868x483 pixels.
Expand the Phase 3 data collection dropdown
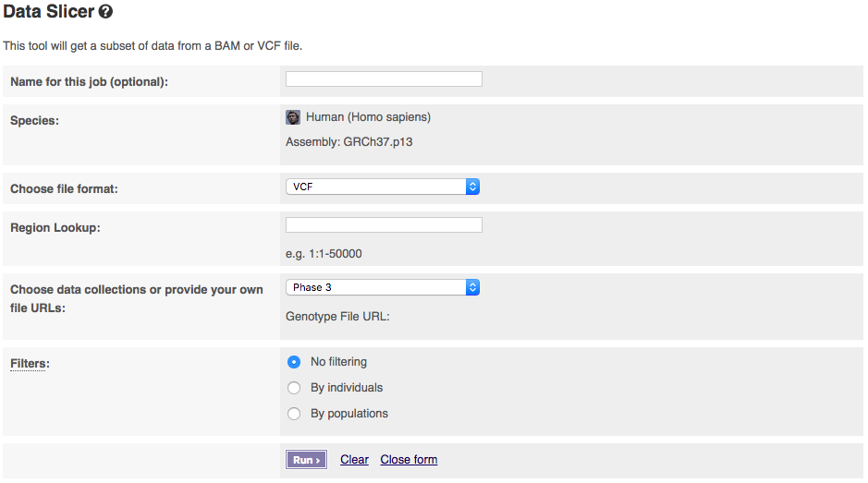coord(382,287)
